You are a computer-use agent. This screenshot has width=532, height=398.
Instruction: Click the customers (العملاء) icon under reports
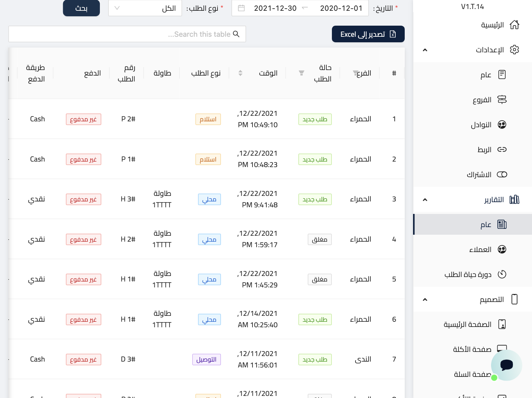[x=502, y=249]
